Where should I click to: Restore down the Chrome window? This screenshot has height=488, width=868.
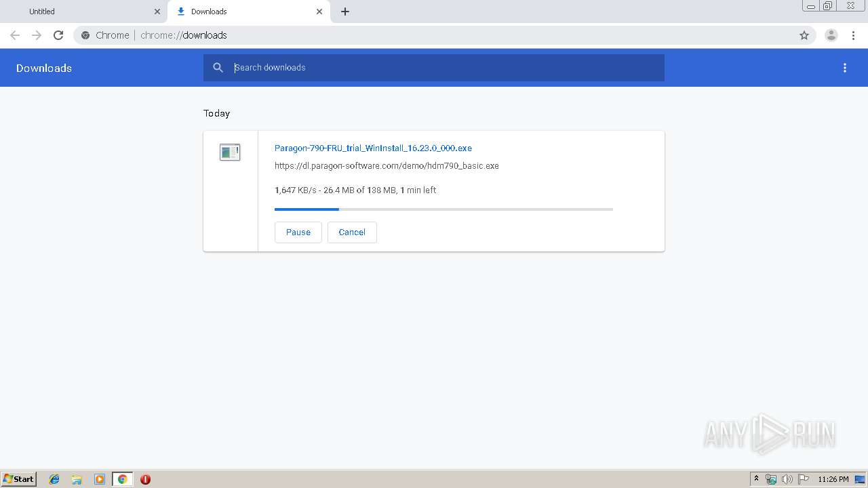828,6
